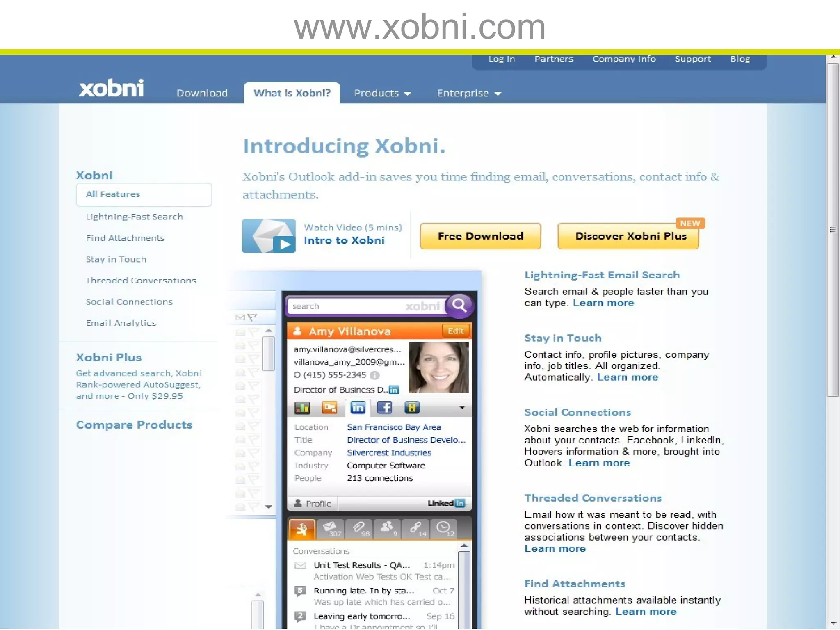This screenshot has width=840, height=630.
Task: Click the purple magnifier search icon
Action: click(x=459, y=306)
